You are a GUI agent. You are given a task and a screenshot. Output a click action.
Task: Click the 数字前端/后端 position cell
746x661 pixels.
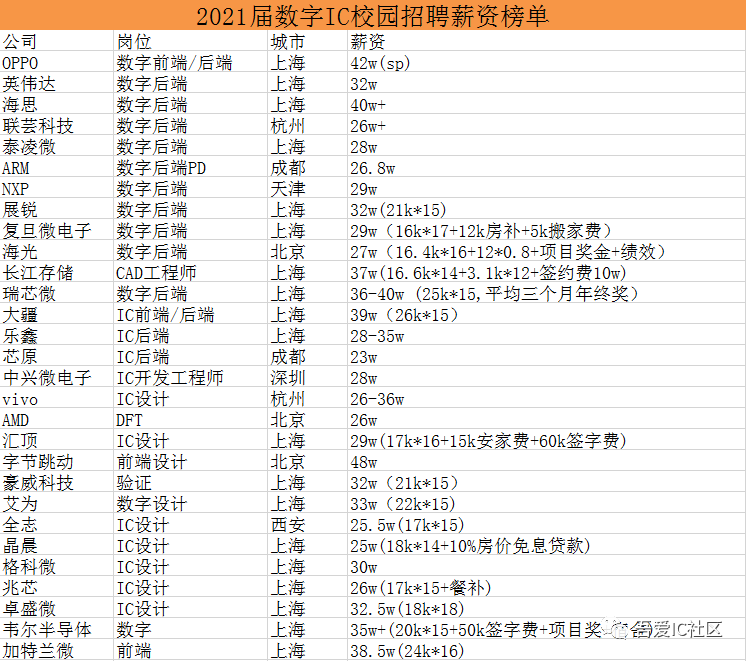pyautogui.click(x=190, y=62)
